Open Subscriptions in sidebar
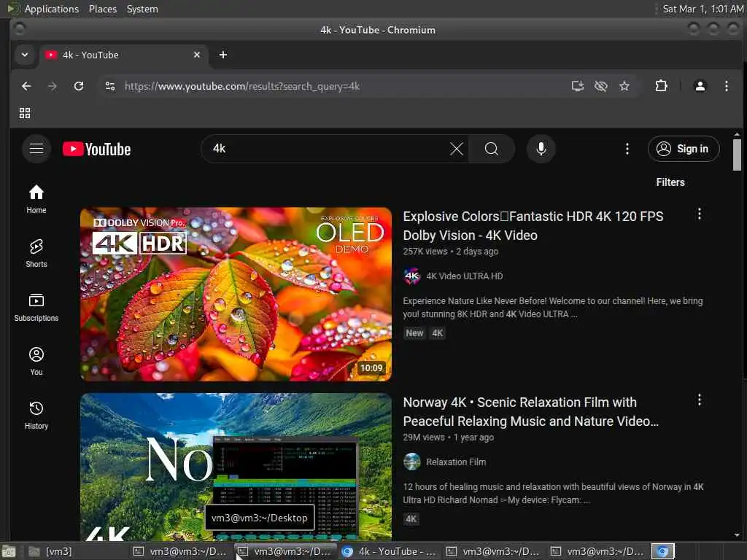This screenshot has height=560, width=747. click(x=36, y=307)
